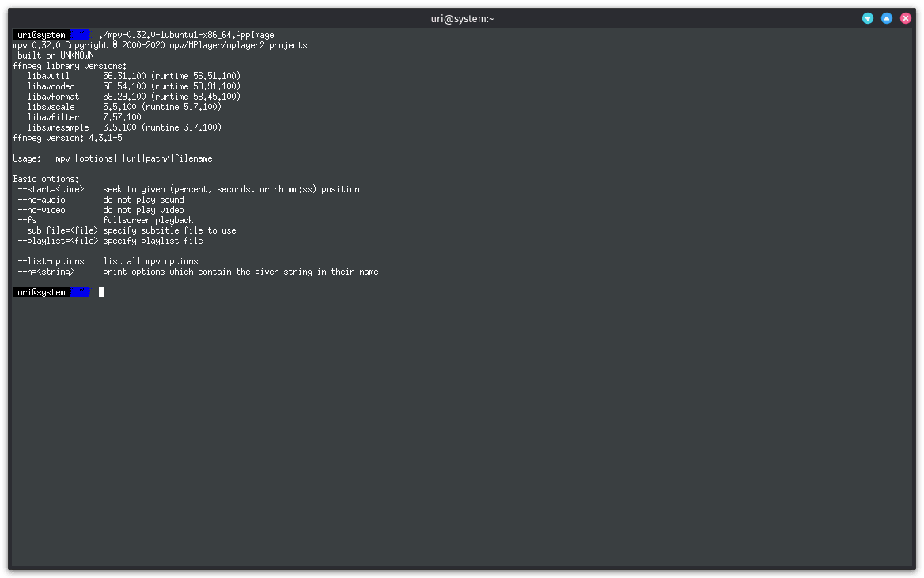Viewport: 924px width, 578px height.
Task: Close the terminal with the red X button
Action: point(906,18)
